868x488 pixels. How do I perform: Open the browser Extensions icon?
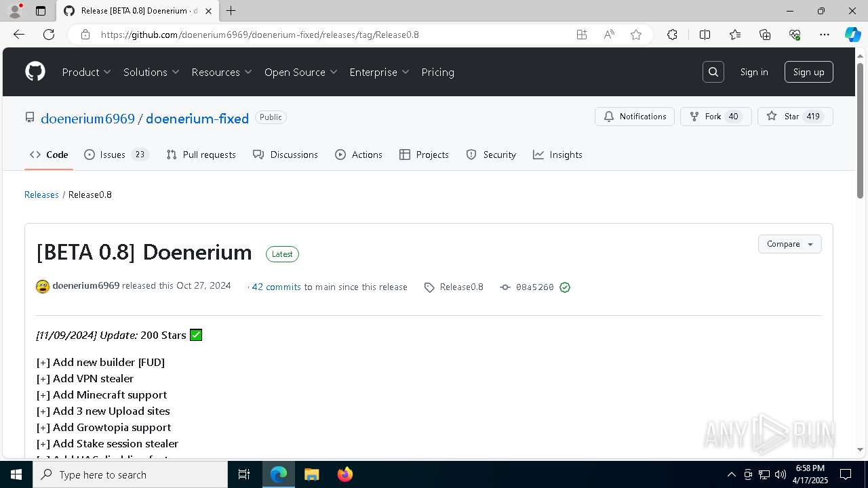click(672, 35)
